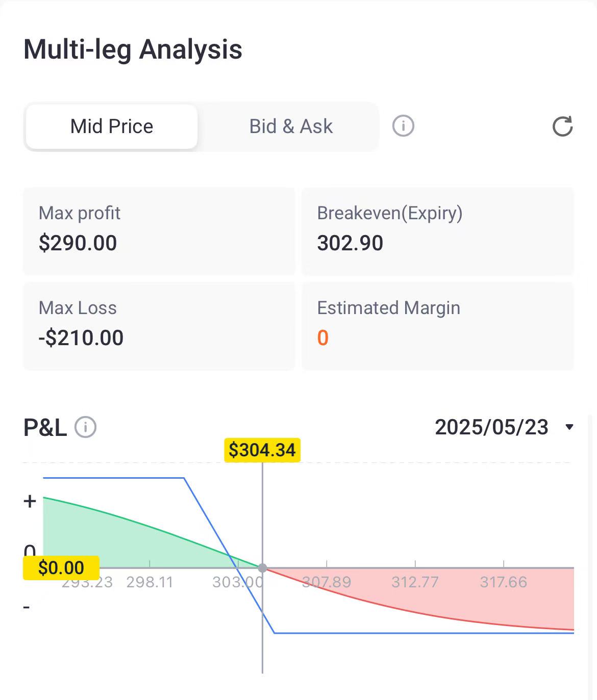Image resolution: width=597 pixels, height=700 pixels.
Task: Open the Max profit $290.00 card
Action: [x=159, y=231]
